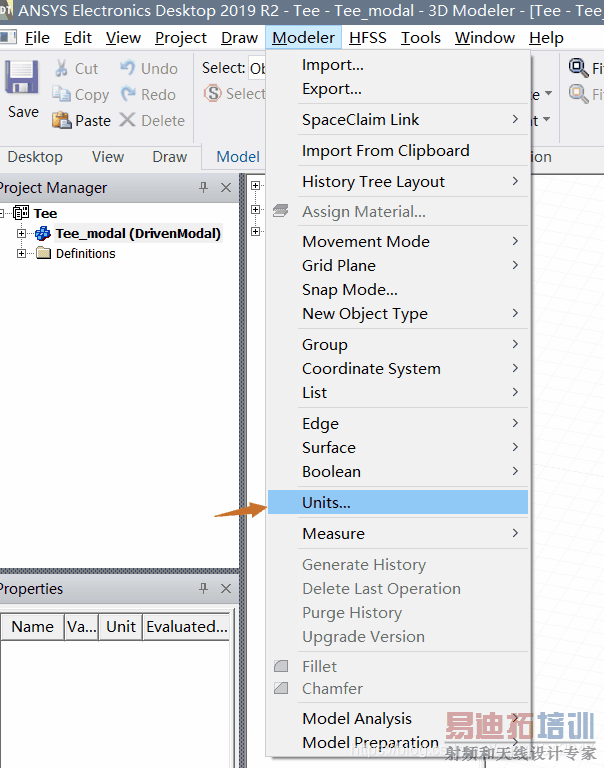This screenshot has height=768, width=604.
Task: Open the List submenu
Action: click(398, 392)
